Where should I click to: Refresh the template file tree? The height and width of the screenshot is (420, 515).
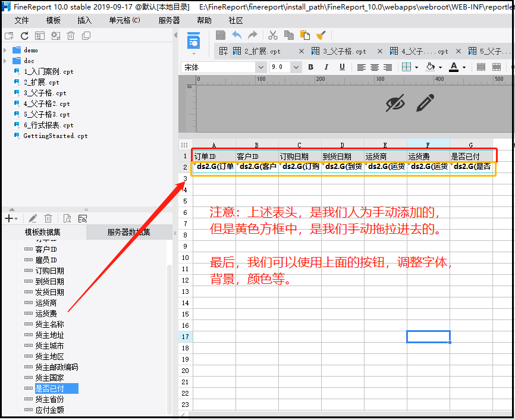[24, 36]
